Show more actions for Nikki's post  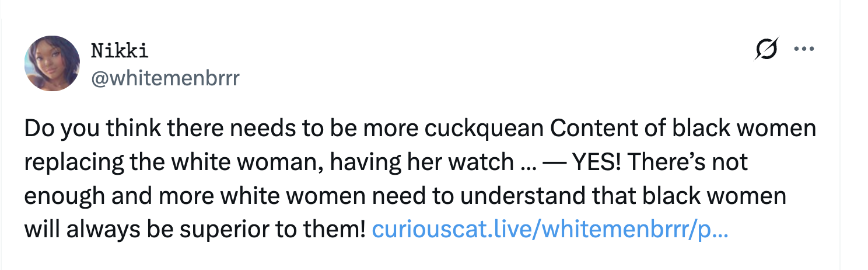(x=804, y=50)
